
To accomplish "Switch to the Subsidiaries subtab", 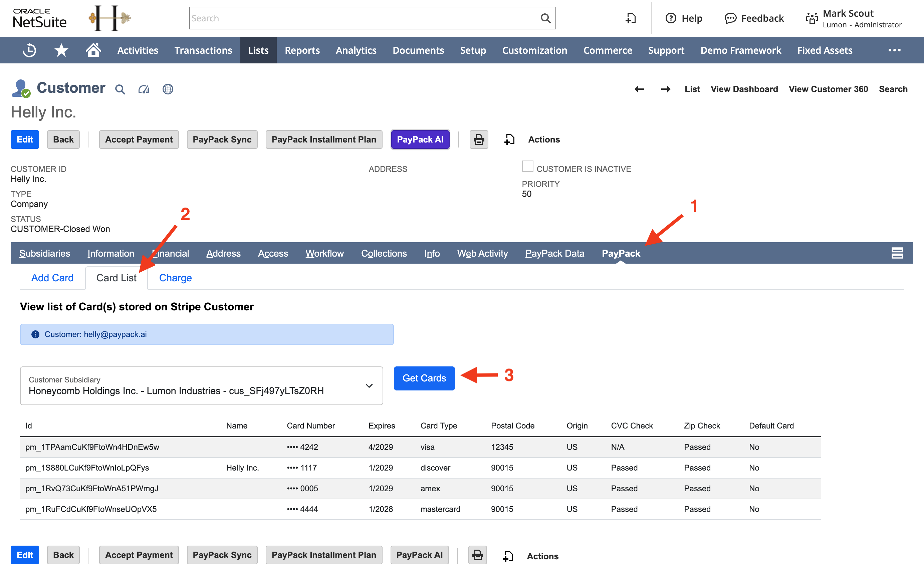I will coord(45,253).
